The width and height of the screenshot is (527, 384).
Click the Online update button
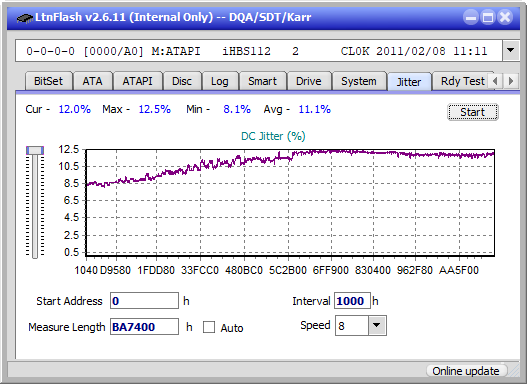[x=466, y=371]
